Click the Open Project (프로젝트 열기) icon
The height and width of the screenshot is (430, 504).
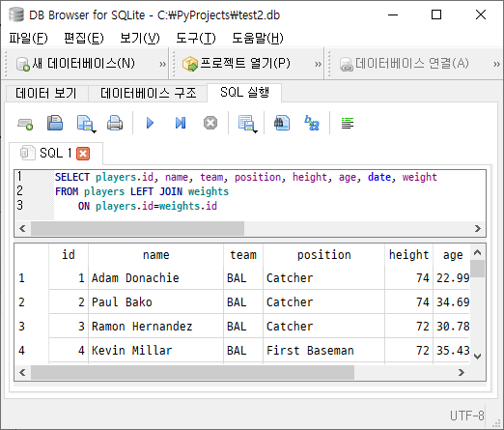pyautogui.click(x=190, y=64)
